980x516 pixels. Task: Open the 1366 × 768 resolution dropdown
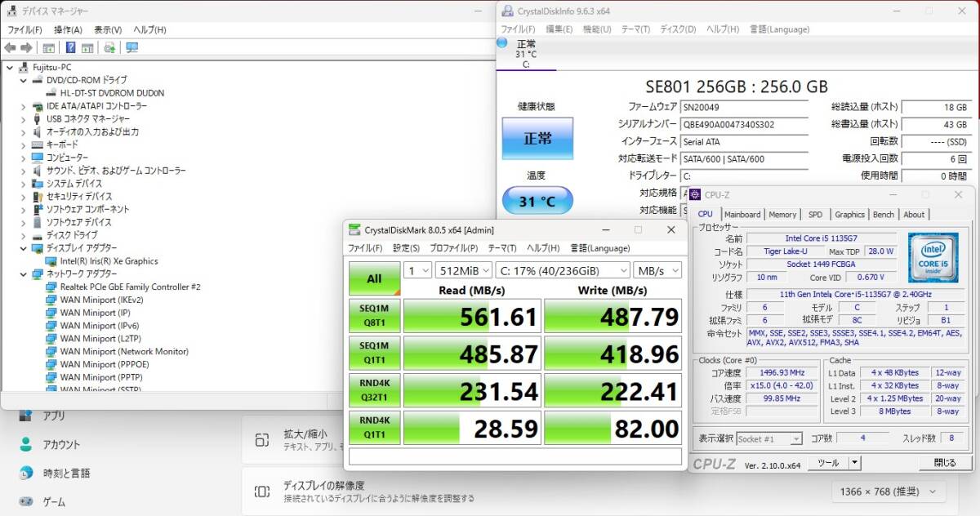pos(889,492)
